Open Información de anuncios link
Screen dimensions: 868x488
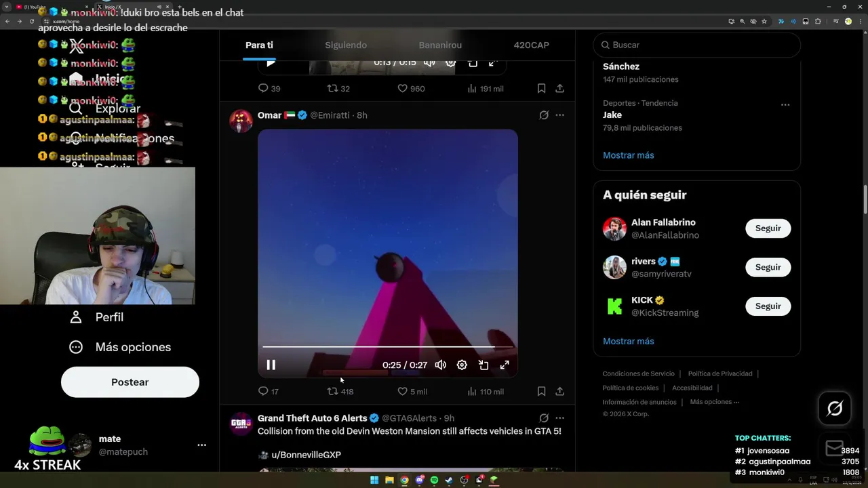coord(639,402)
